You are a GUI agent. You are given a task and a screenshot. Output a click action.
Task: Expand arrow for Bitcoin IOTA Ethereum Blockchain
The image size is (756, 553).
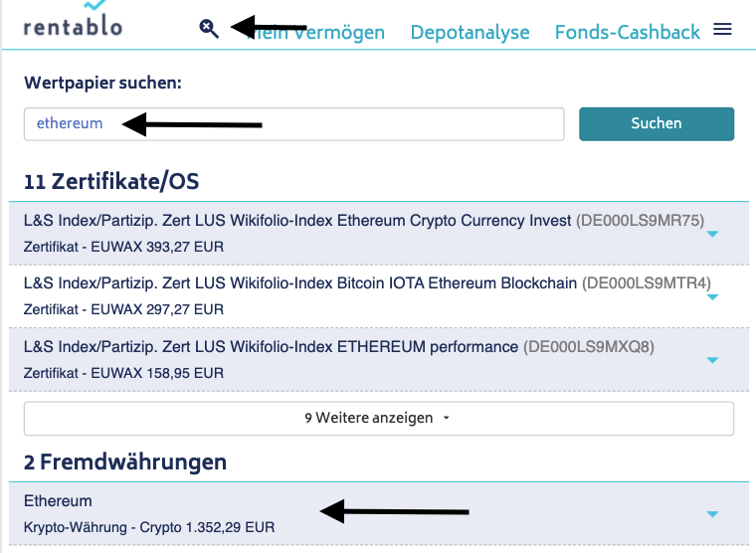click(711, 297)
